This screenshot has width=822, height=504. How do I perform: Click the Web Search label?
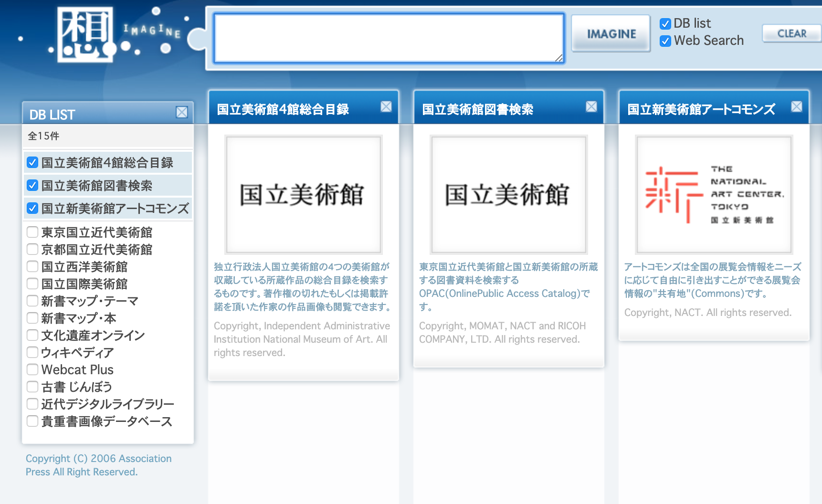[709, 41]
